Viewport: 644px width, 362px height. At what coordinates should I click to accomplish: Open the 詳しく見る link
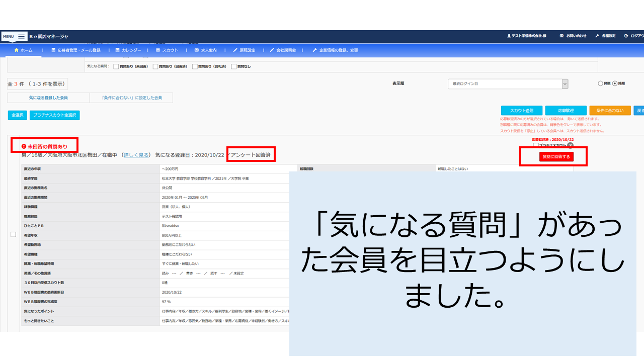coord(136,155)
